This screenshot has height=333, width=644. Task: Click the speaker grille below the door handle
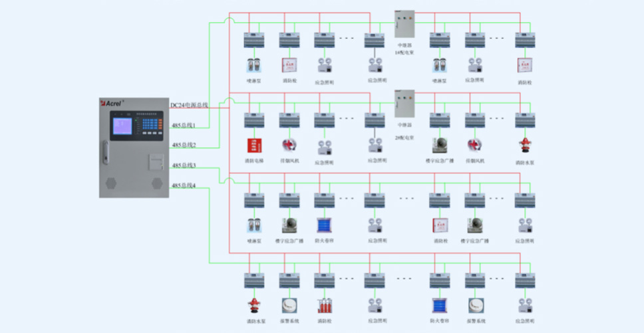click(x=111, y=183)
